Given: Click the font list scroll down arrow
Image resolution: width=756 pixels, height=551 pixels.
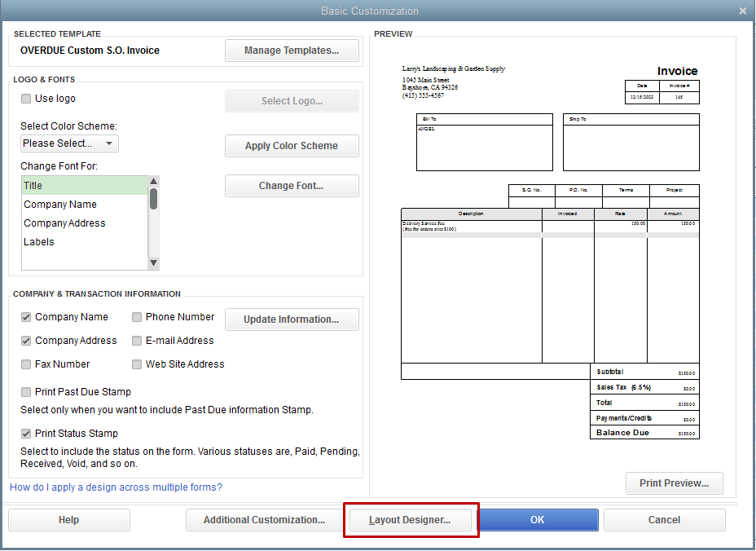Looking at the screenshot, I should (153, 263).
